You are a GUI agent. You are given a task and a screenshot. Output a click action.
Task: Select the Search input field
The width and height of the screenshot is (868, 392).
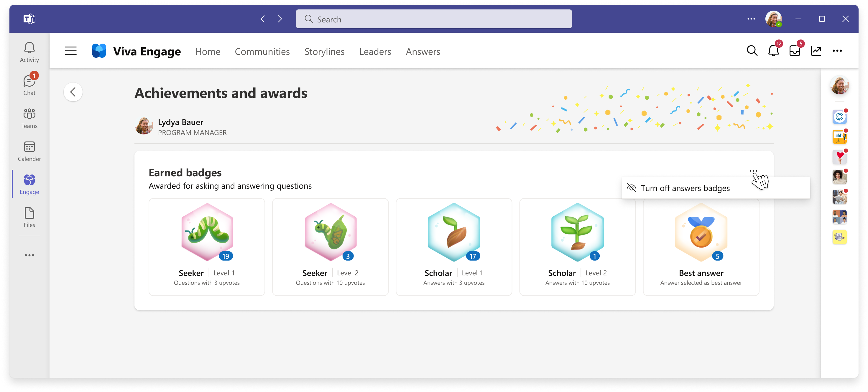pyautogui.click(x=433, y=19)
